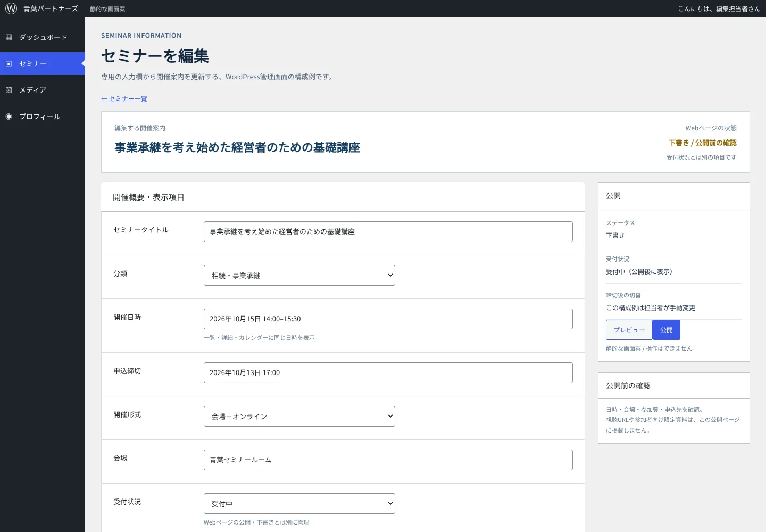The width and height of the screenshot is (766, 532).
Task: Click the SEMINAR INFORMATION label
Action: 141,36
